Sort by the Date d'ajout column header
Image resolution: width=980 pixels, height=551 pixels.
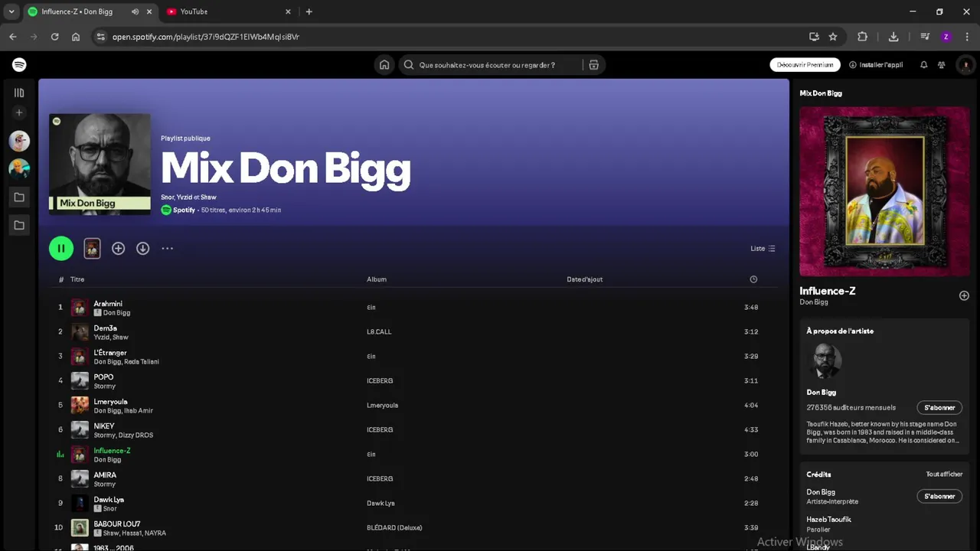[x=585, y=279]
